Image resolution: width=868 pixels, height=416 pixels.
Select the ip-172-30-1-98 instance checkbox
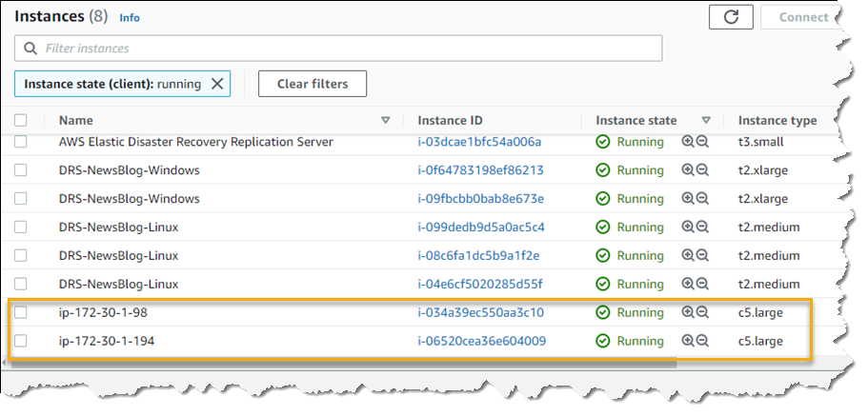pos(20,312)
